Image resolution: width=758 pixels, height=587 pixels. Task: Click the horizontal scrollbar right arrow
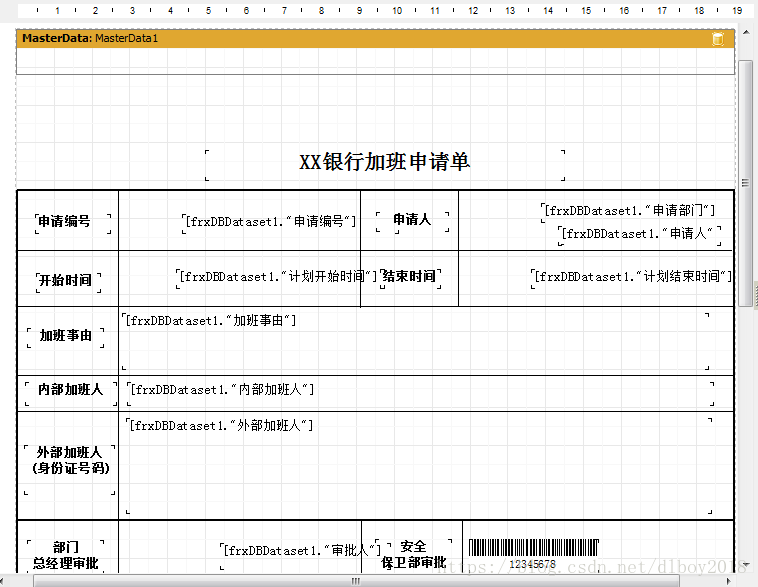point(729,581)
